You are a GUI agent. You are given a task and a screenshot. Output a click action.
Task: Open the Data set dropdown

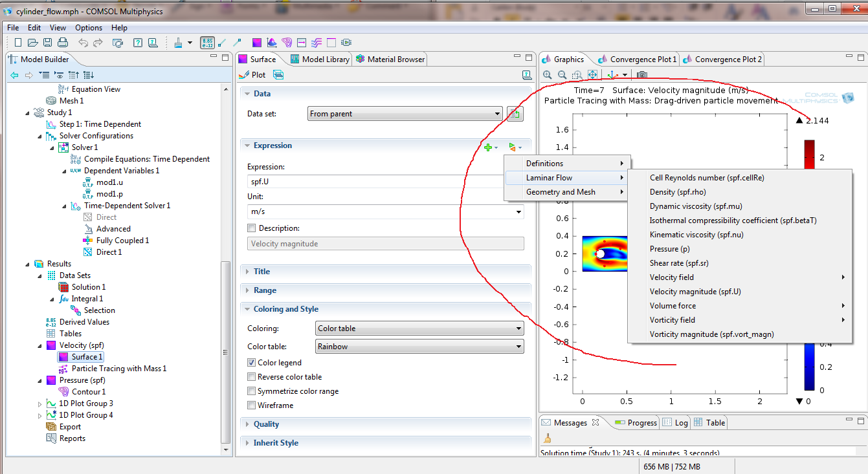(x=405, y=114)
